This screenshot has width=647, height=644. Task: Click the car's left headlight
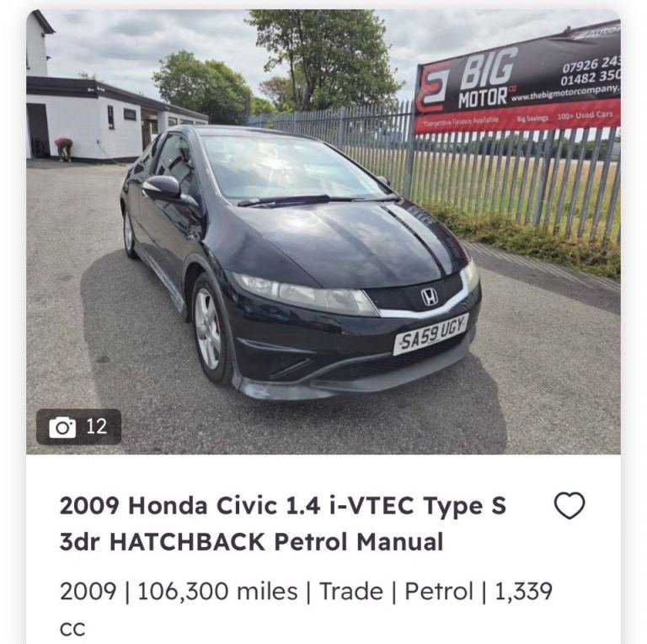pos(303,294)
